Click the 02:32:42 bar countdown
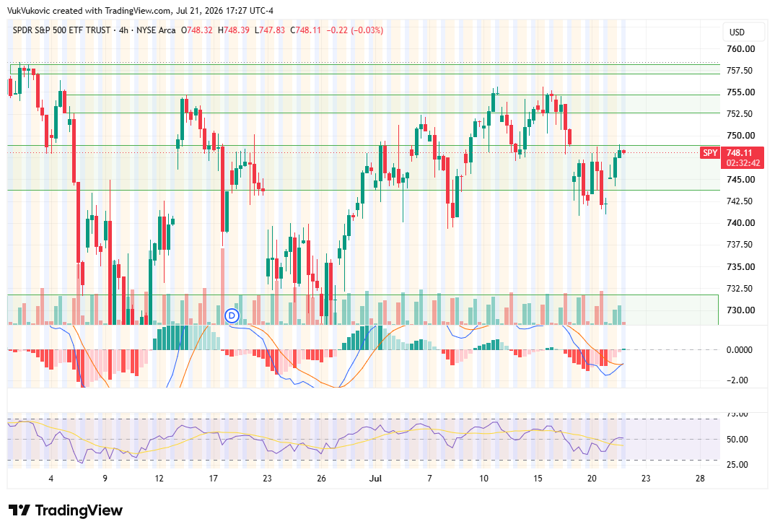 click(x=743, y=163)
